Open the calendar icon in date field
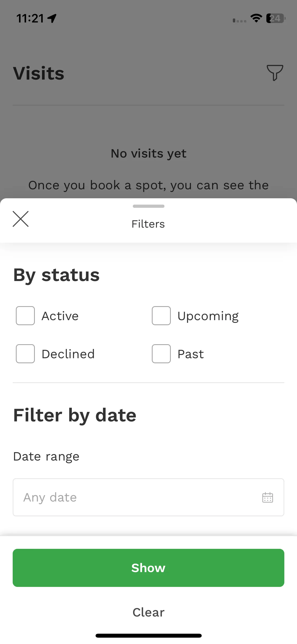The height and width of the screenshot is (644, 297). [267, 497]
